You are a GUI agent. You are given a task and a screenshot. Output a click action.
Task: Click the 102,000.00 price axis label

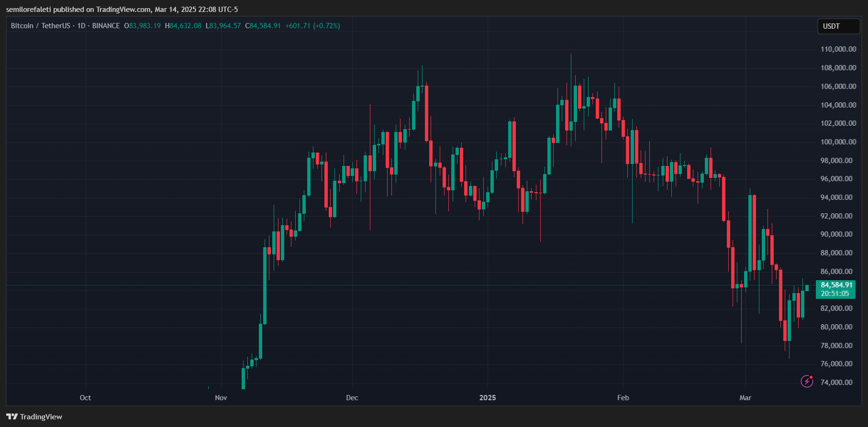[x=838, y=123]
